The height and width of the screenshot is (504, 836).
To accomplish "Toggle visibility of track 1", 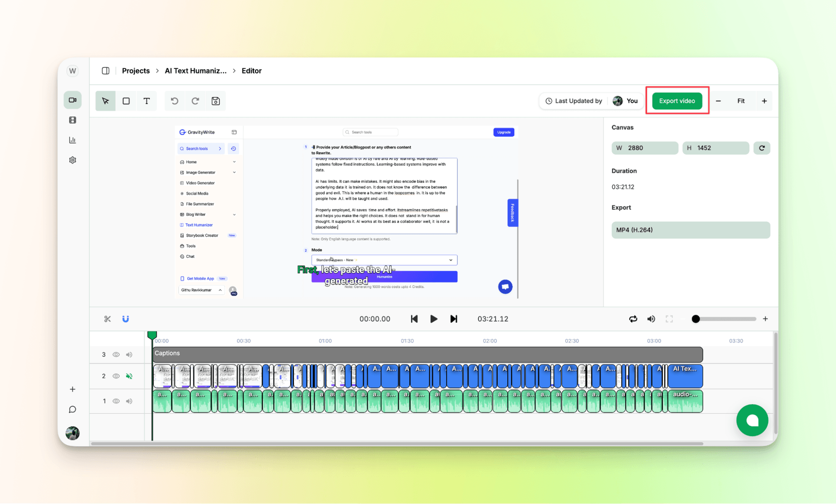I will click(x=116, y=401).
